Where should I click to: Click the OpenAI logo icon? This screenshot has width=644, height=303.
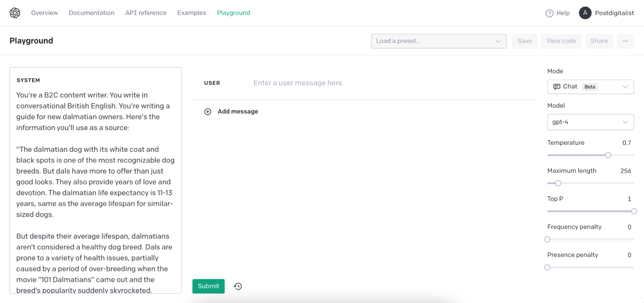[x=15, y=13]
